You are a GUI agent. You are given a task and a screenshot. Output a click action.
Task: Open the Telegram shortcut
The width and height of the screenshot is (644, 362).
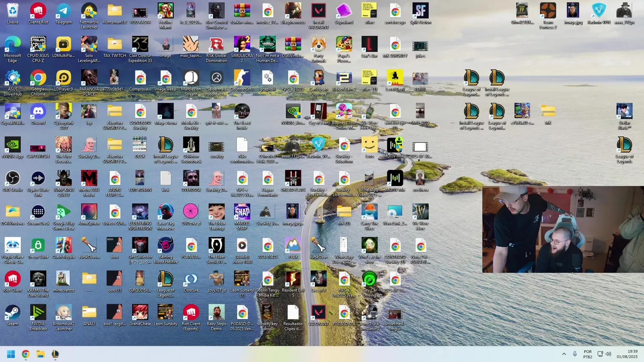point(63,14)
